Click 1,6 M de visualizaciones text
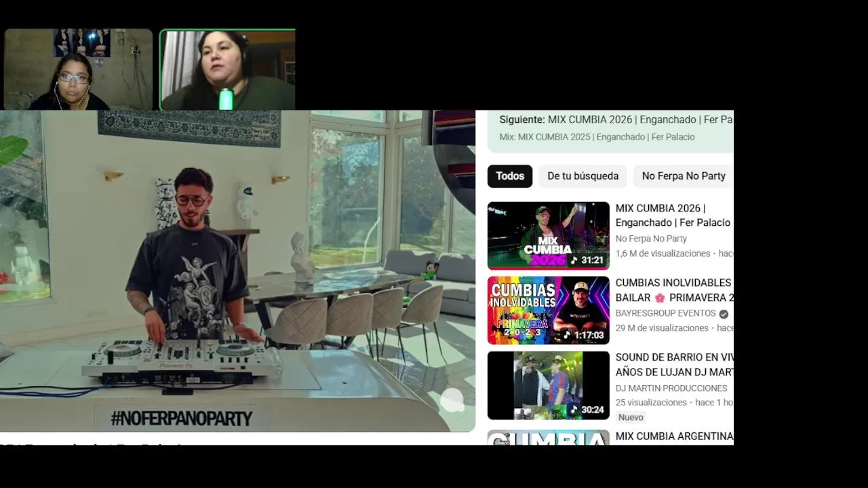Image resolution: width=868 pixels, height=488 pixels. (x=663, y=253)
